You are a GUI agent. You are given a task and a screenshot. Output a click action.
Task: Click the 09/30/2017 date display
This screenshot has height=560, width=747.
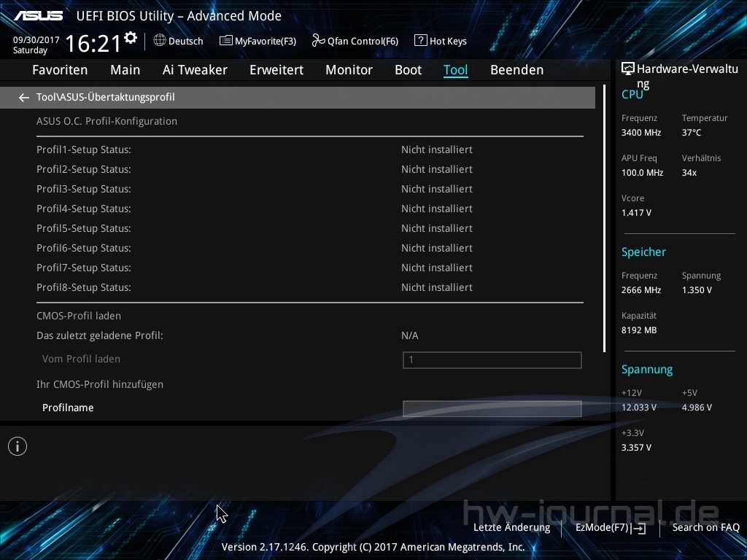click(x=36, y=40)
